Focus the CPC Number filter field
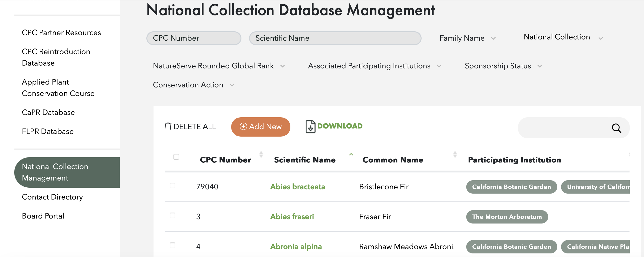Screen dimensions: 644x257 [x=194, y=38]
